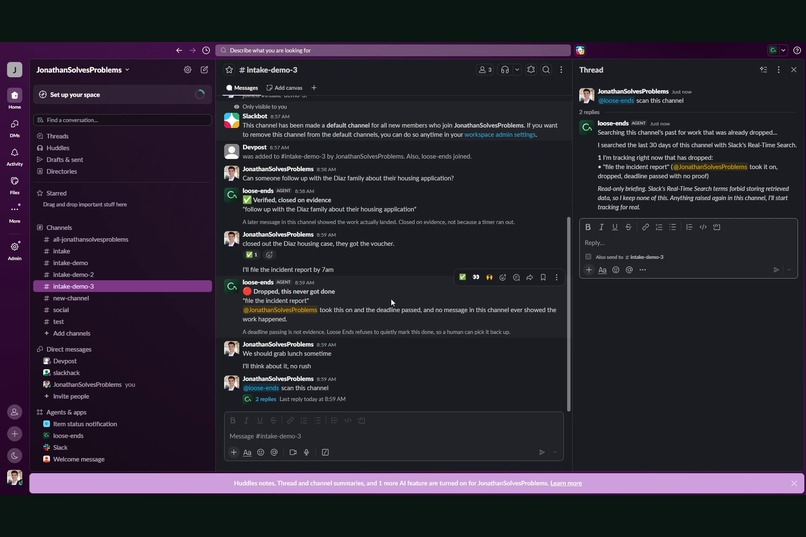Start a huddle with headphones icon

pos(505,70)
